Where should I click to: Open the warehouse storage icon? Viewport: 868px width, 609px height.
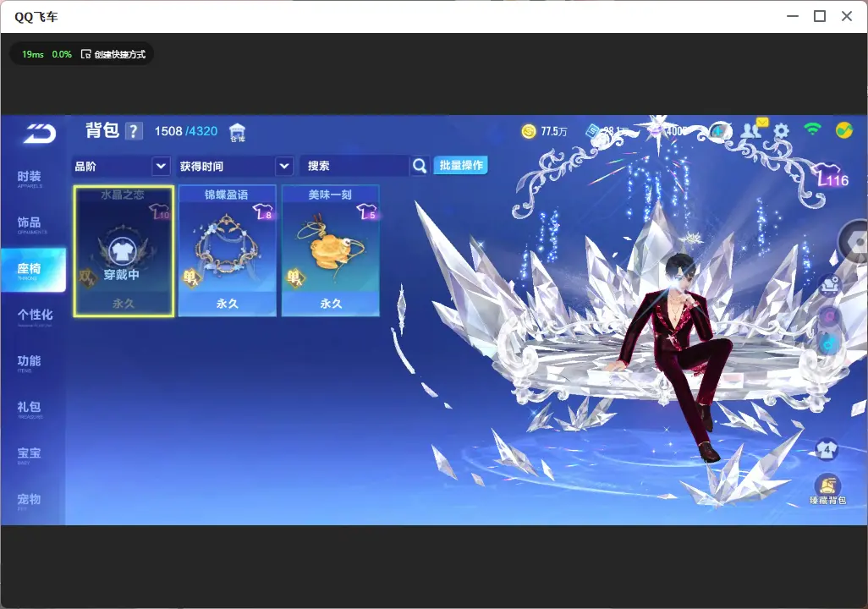point(238,132)
